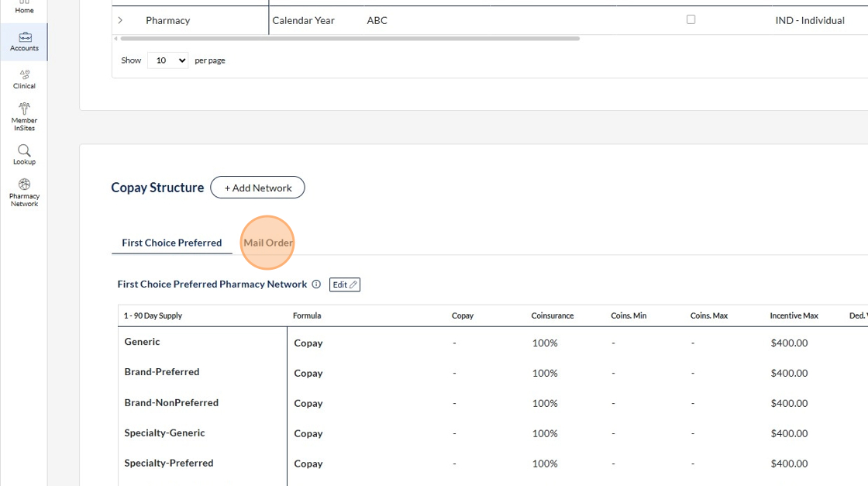Open the Accounts briefcase icon

(24, 37)
